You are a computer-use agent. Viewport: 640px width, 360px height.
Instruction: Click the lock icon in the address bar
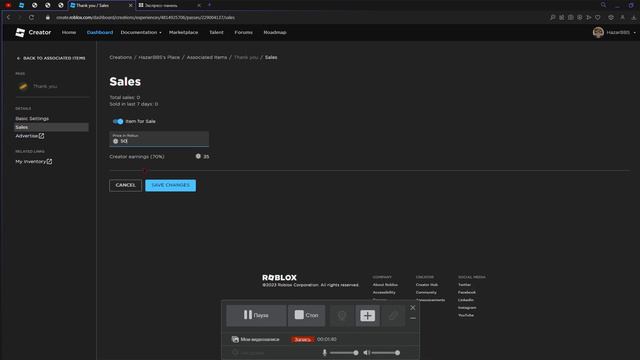click(48, 18)
